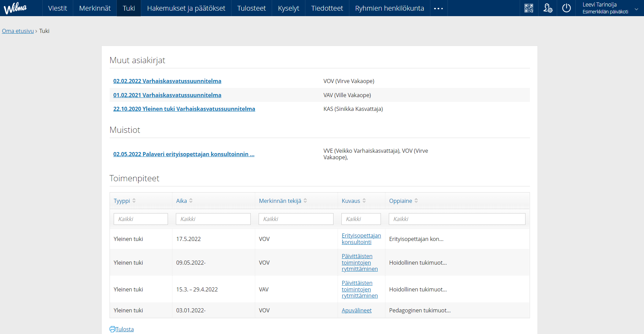The width and height of the screenshot is (644, 334).
Task: Open 22.10.2020 Yleinen tuki Varhaiskasvatussuunnitelma
Action: 184,109
